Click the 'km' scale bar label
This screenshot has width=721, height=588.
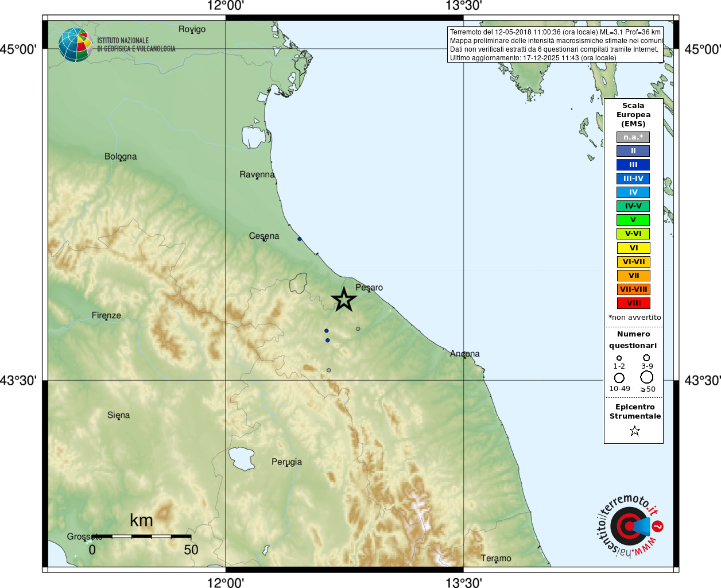pos(141,520)
